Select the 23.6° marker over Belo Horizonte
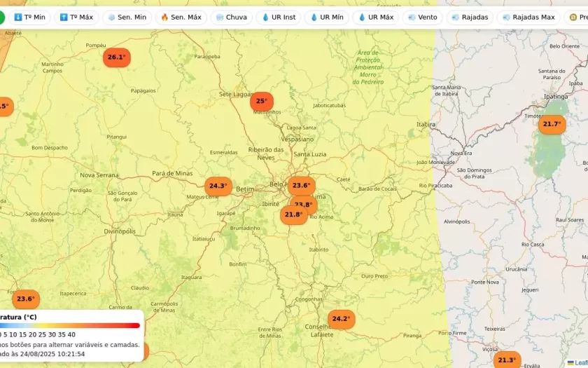 (x=301, y=186)
